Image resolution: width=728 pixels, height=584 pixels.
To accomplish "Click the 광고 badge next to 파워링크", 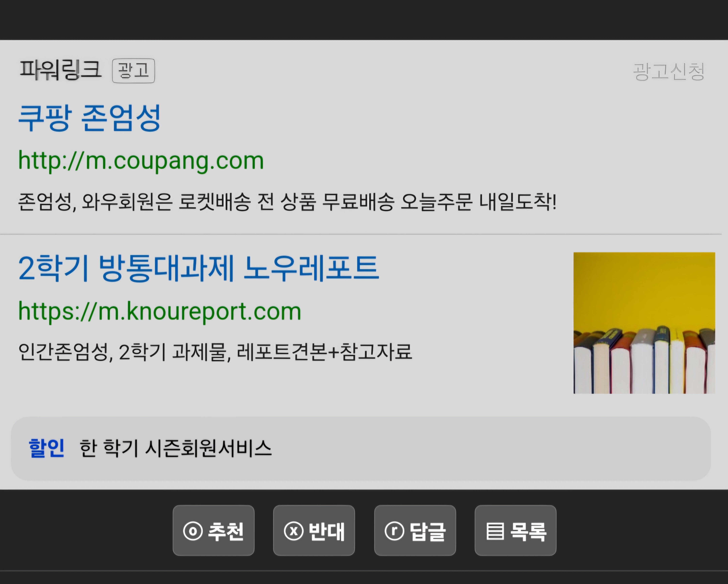I will point(133,71).
